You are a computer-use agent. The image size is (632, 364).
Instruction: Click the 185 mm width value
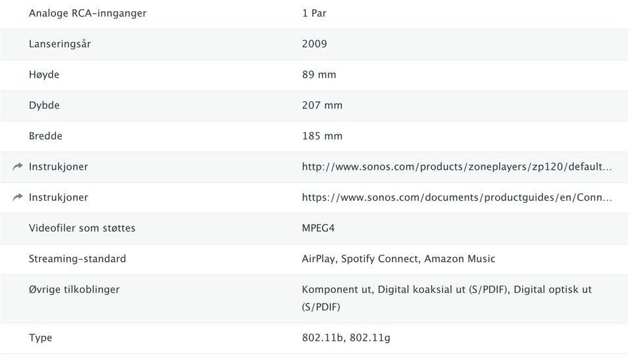tap(322, 136)
